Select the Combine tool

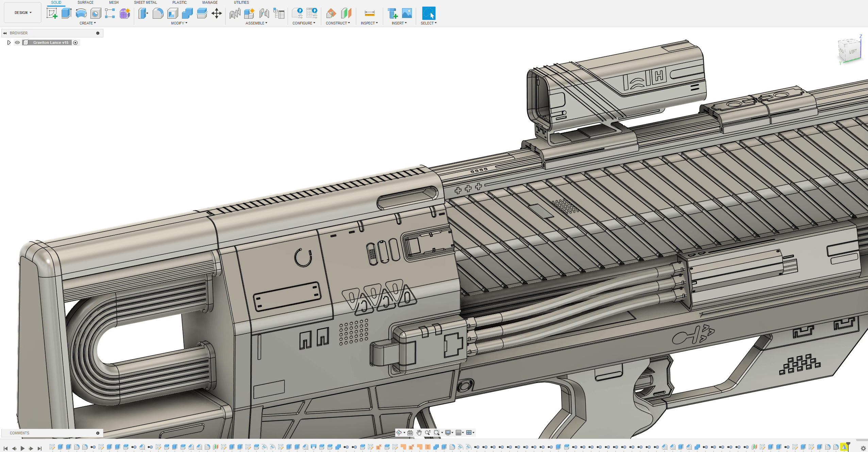pyautogui.click(x=187, y=14)
